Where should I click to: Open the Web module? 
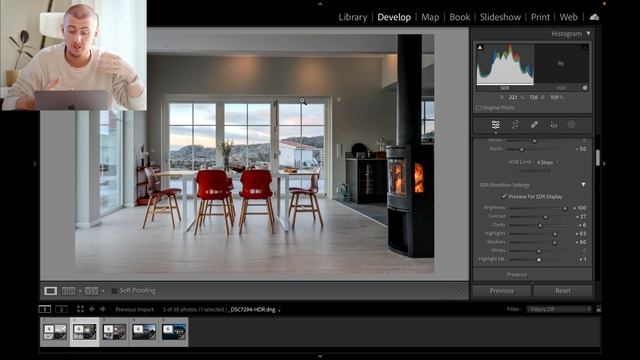click(x=569, y=17)
